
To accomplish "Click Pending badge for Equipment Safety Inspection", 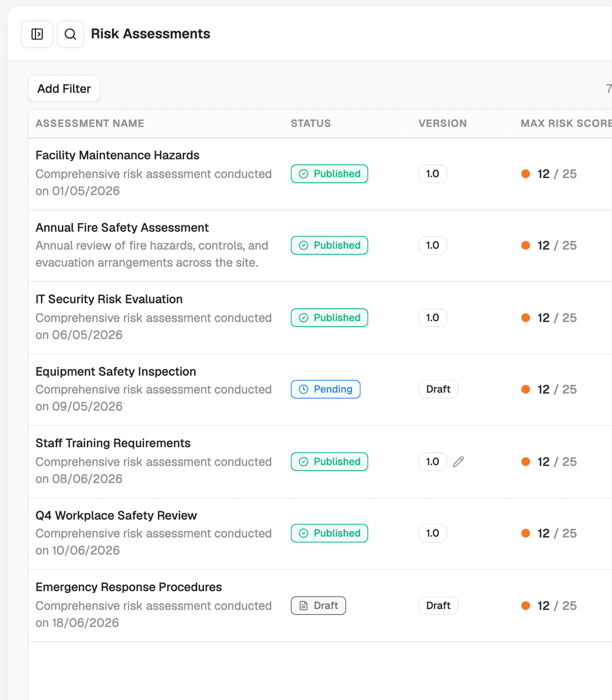I will (x=325, y=389).
